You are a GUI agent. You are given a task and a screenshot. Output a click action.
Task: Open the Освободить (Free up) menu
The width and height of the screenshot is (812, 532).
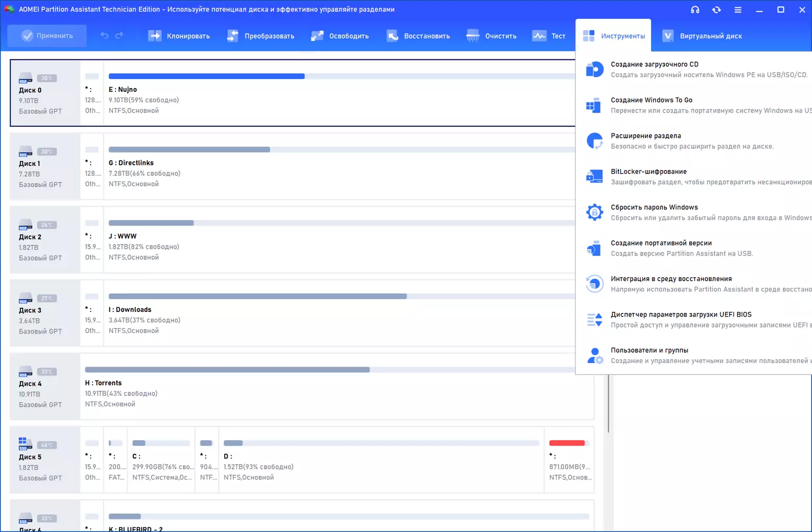[x=340, y=36]
